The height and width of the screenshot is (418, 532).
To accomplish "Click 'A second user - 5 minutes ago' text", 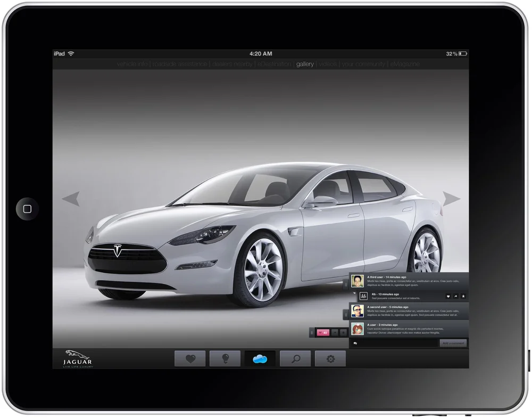I will [x=387, y=307].
